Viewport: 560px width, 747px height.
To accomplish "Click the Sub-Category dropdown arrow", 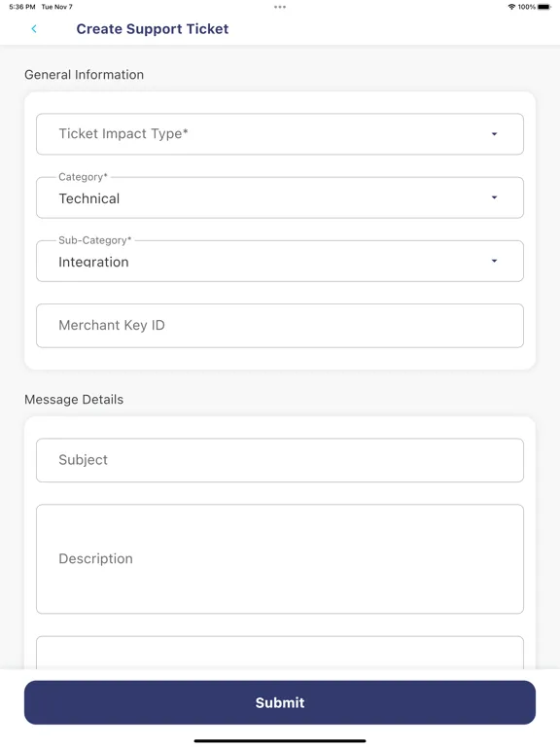I will point(494,261).
